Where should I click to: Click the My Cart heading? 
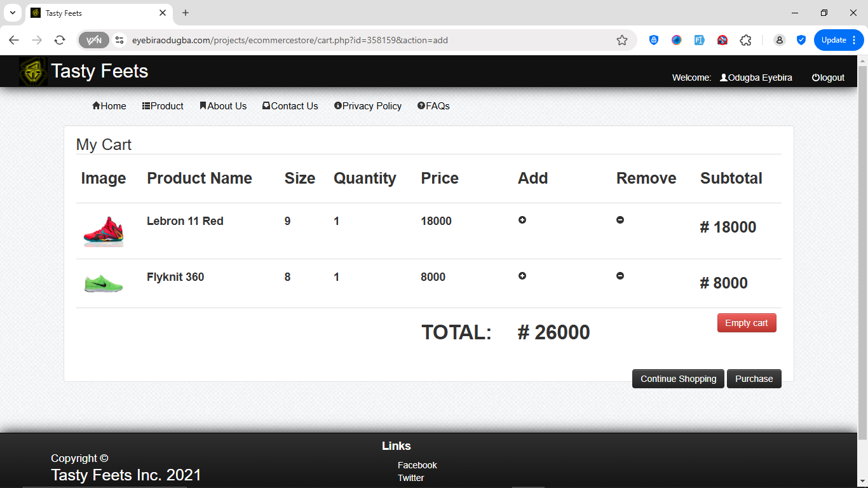point(104,145)
